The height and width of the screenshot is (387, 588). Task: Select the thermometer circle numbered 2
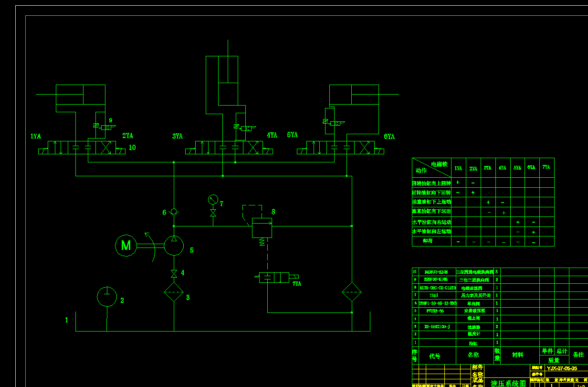(107, 297)
